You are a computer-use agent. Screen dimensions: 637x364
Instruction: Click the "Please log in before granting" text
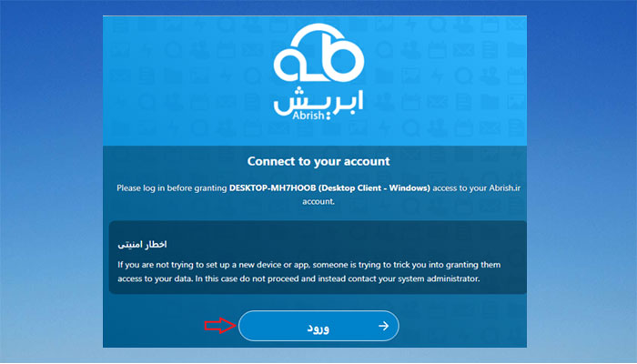tap(172, 188)
